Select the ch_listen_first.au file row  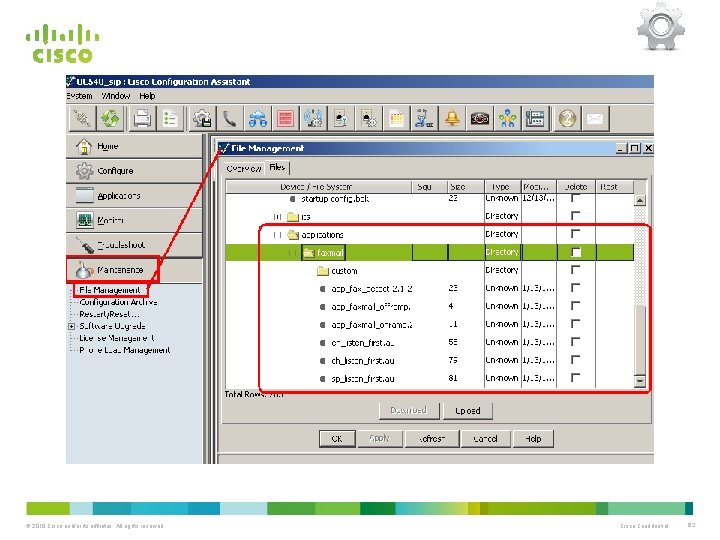pyautogui.click(x=429, y=360)
